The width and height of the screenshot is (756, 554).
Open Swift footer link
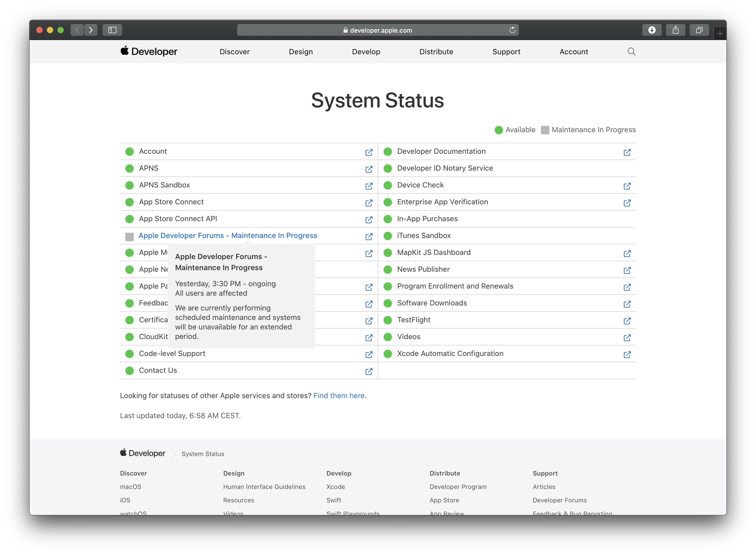pos(334,500)
